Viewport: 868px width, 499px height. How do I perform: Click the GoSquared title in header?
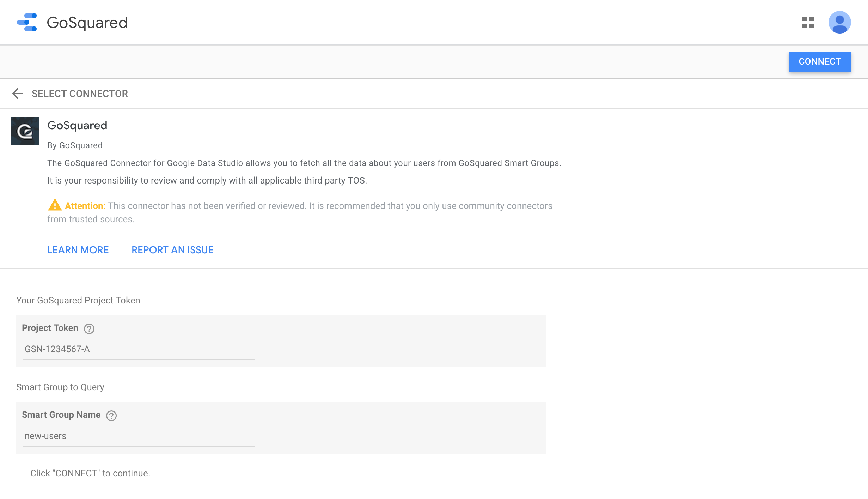(x=87, y=23)
